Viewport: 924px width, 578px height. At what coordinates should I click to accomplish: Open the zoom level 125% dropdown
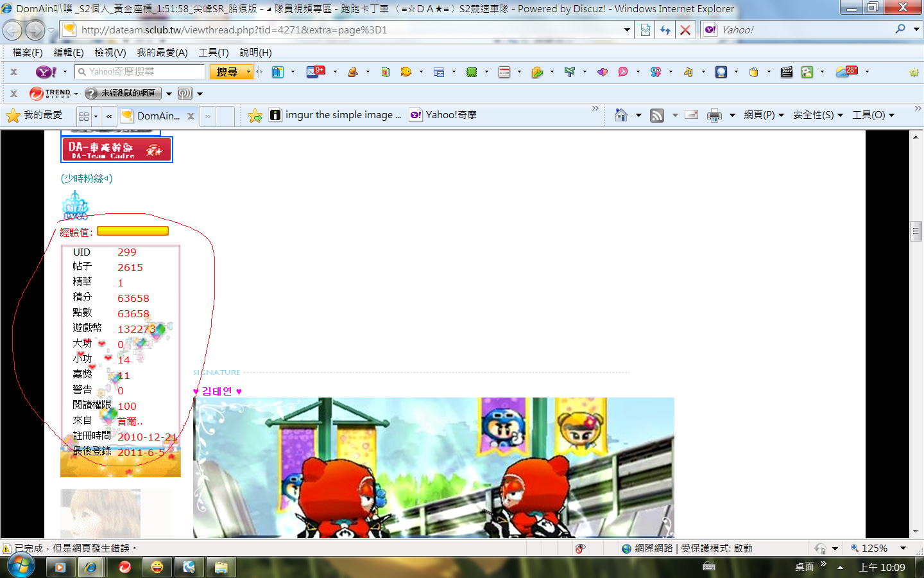[903, 548]
